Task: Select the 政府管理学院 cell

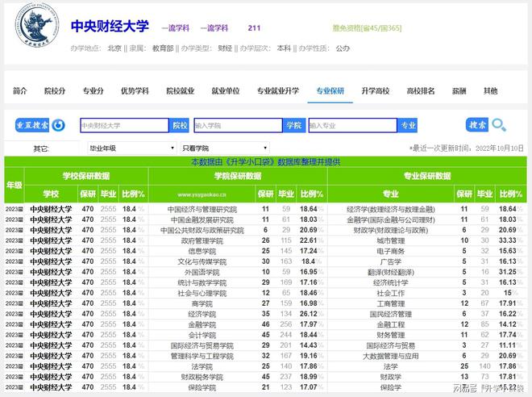Action: (202, 240)
